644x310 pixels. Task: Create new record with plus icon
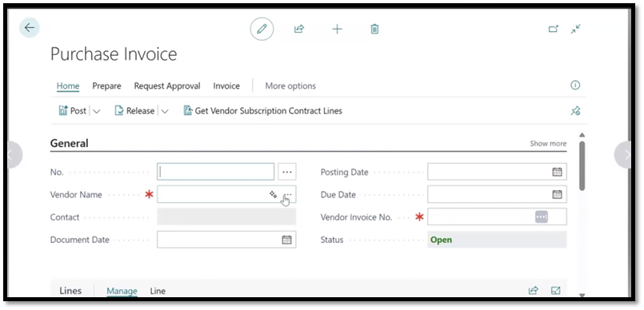(x=337, y=29)
